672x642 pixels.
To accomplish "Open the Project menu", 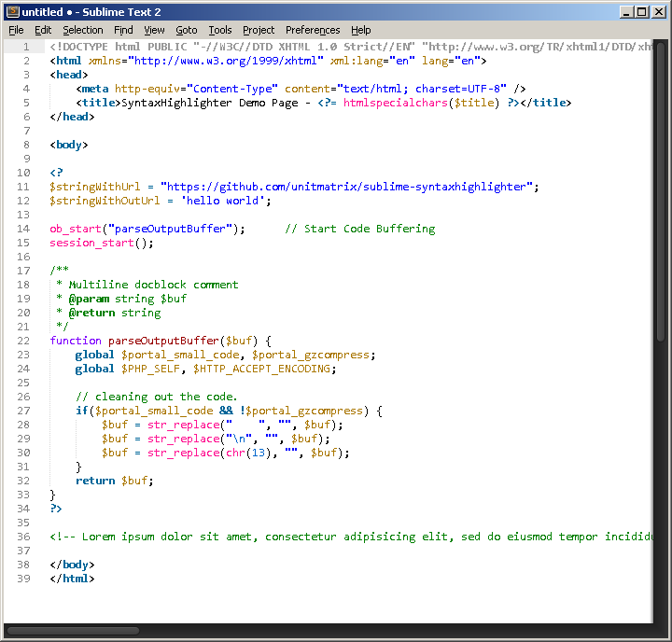I will 259,30.
